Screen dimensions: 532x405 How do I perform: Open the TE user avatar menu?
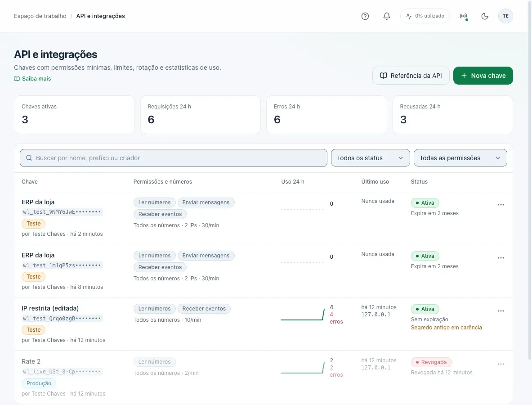(x=505, y=16)
